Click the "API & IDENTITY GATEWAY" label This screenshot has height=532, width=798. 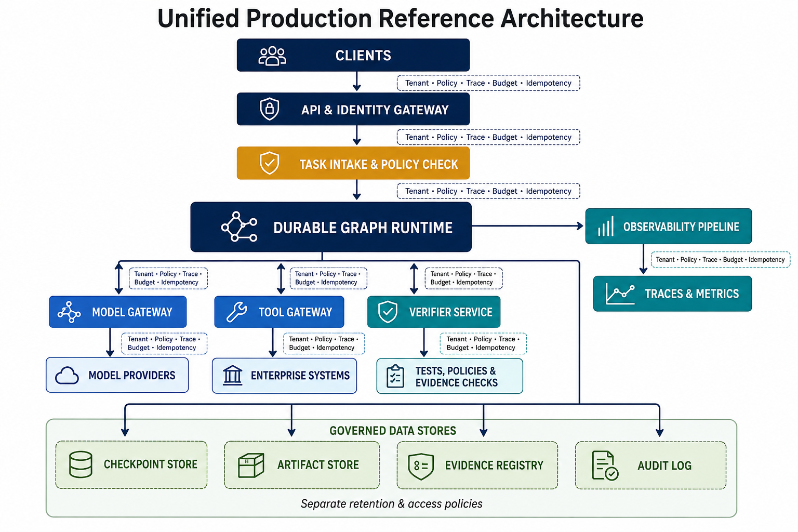(x=375, y=110)
